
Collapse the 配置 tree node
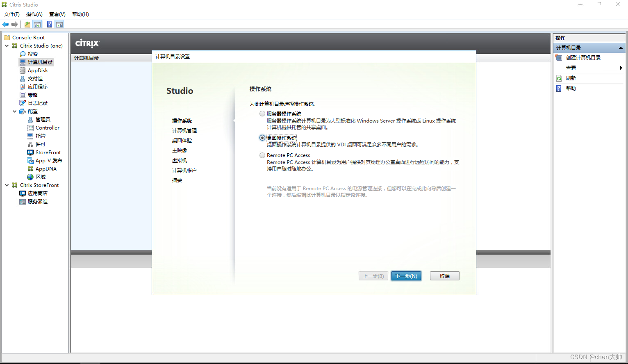click(15, 111)
